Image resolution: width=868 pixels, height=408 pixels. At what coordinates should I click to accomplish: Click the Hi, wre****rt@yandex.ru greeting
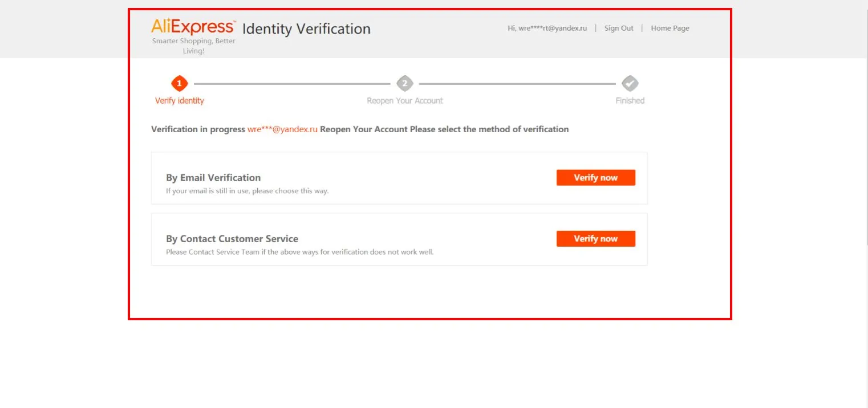pyautogui.click(x=547, y=28)
